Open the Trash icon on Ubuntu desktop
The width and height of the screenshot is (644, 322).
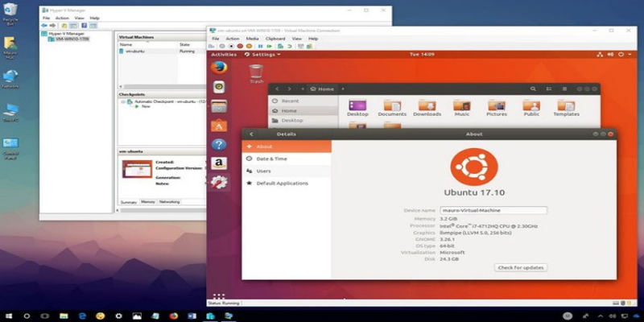(x=256, y=72)
